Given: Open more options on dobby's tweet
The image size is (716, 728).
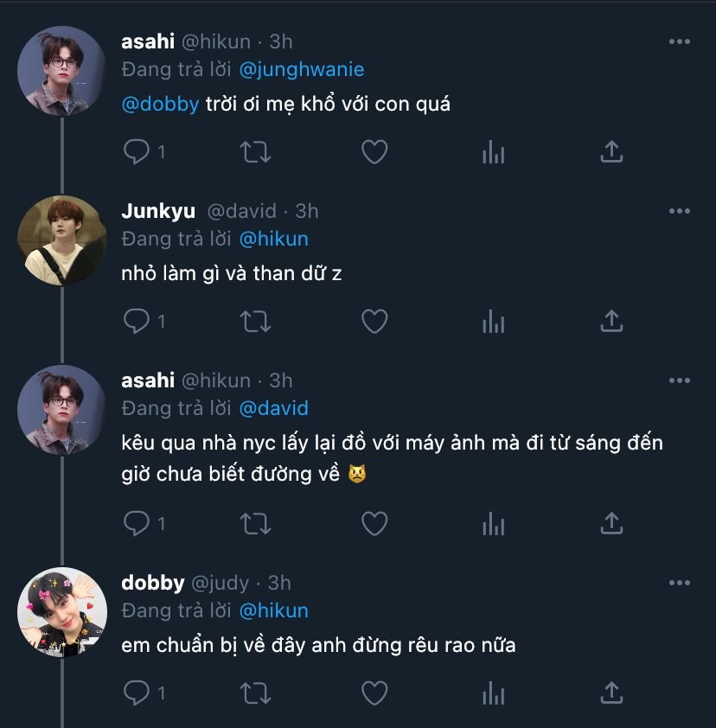Looking at the screenshot, I should pos(679,584).
